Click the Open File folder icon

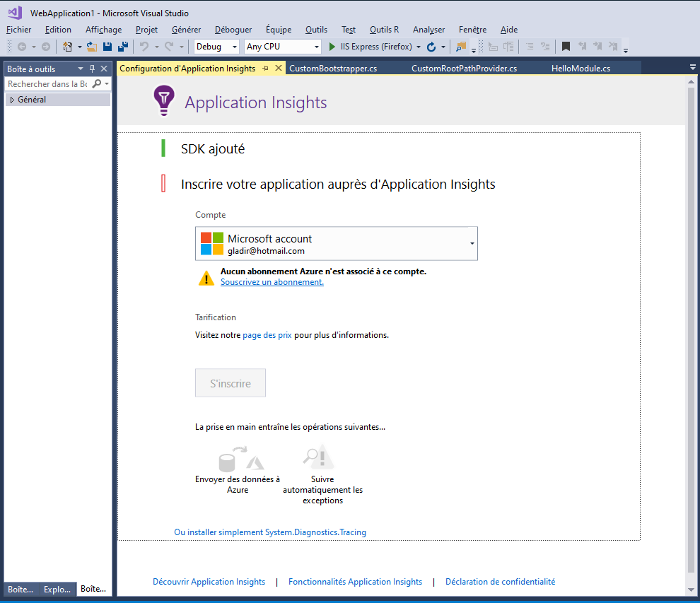pyautogui.click(x=92, y=47)
